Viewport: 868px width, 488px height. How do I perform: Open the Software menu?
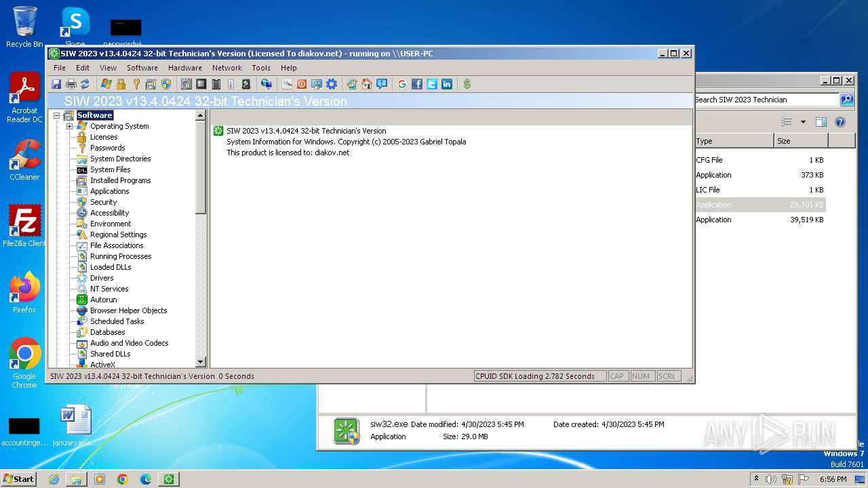pos(142,68)
